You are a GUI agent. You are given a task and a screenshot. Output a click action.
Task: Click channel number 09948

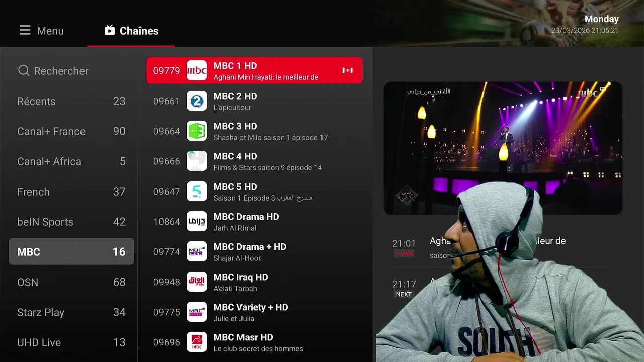[167, 282]
